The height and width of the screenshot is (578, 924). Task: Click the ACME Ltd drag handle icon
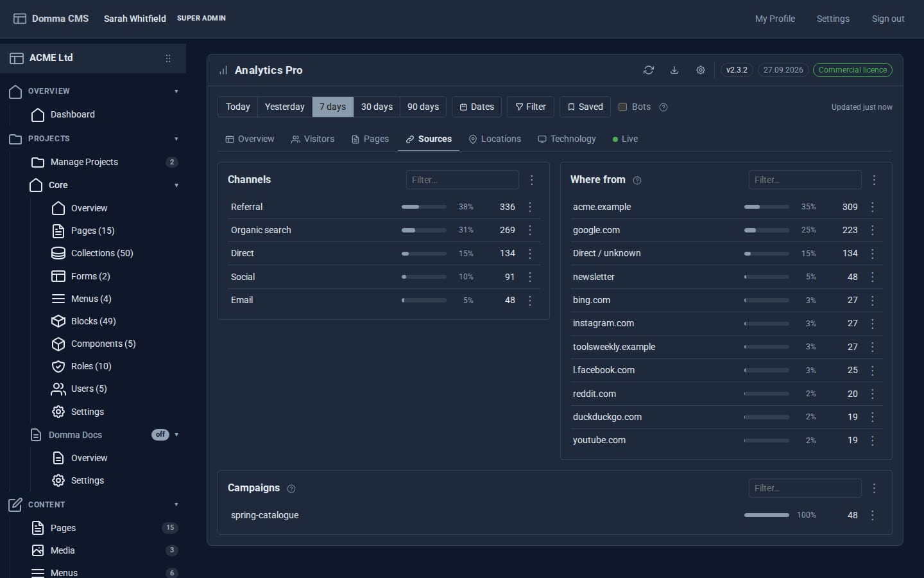tap(168, 58)
